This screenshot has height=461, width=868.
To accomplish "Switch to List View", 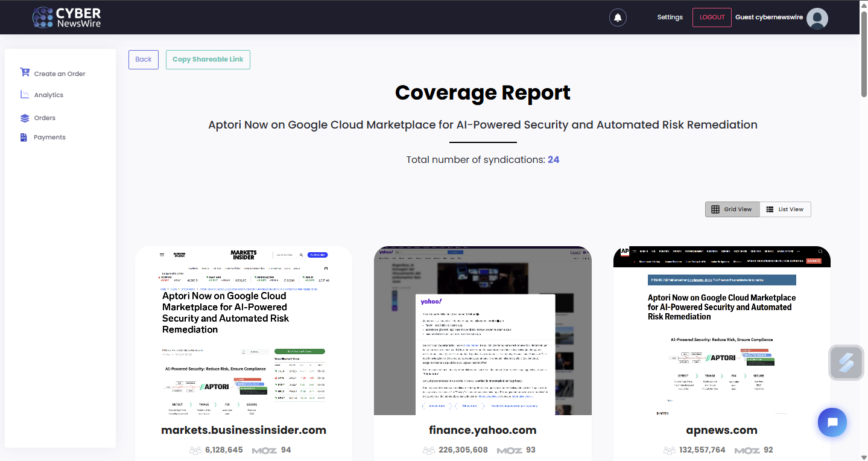I will coord(785,209).
